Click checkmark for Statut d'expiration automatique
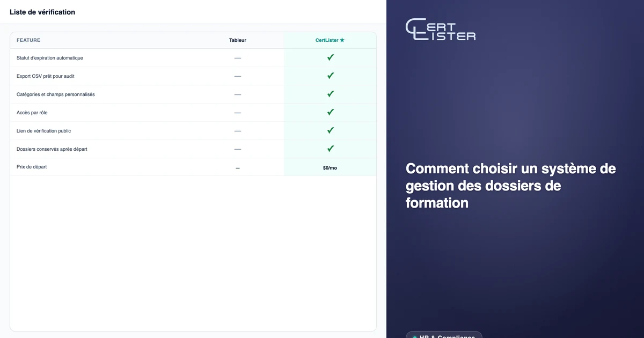Image resolution: width=644 pixels, height=338 pixels. pyautogui.click(x=331, y=57)
